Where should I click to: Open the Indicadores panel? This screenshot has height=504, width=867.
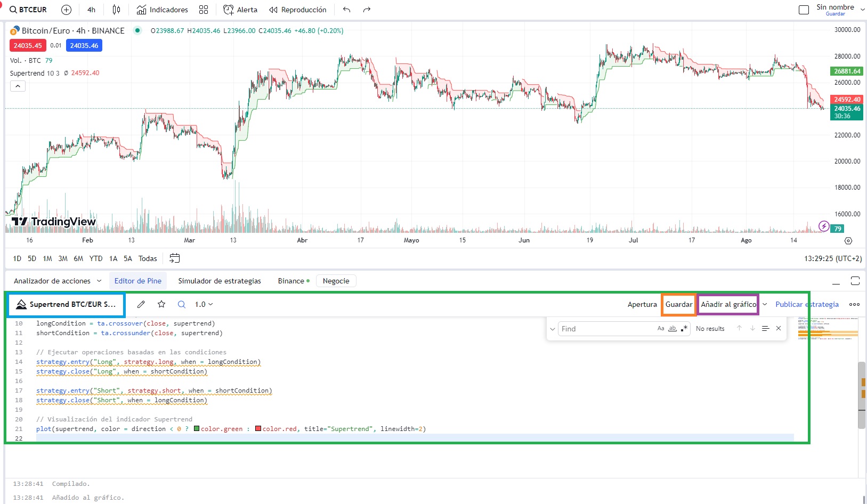coord(161,9)
